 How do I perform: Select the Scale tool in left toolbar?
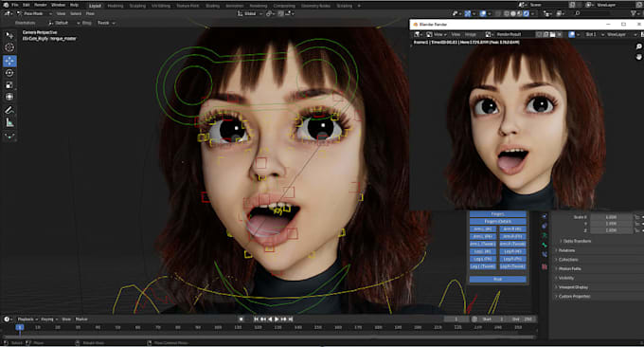9,84
